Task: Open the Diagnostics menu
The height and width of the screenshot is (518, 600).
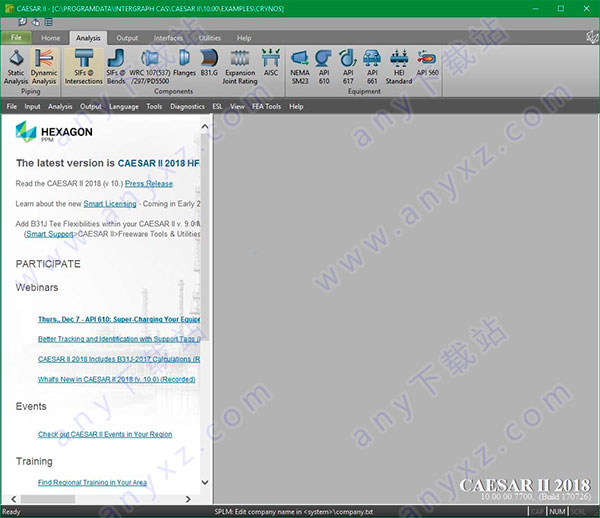Action: pyautogui.click(x=187, y=106)
